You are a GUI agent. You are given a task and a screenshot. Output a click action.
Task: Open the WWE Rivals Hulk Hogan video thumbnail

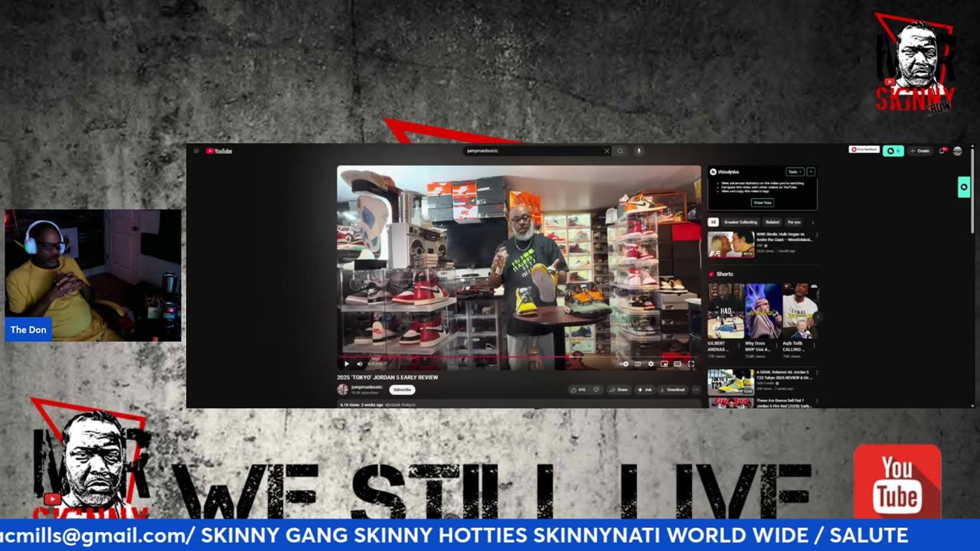coord(731,244)
